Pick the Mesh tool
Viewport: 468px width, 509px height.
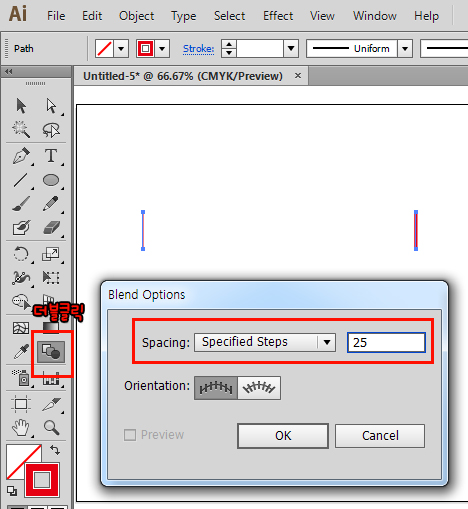pyautogui.click(x=21, y=328)
